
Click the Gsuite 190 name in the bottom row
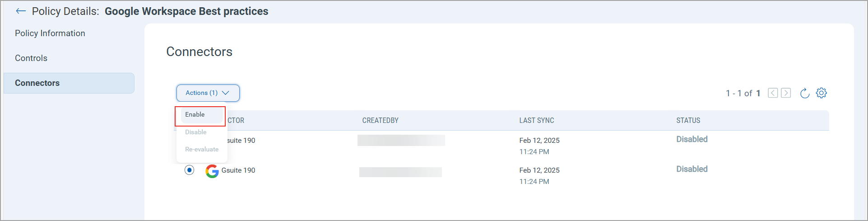coord(238,170)
